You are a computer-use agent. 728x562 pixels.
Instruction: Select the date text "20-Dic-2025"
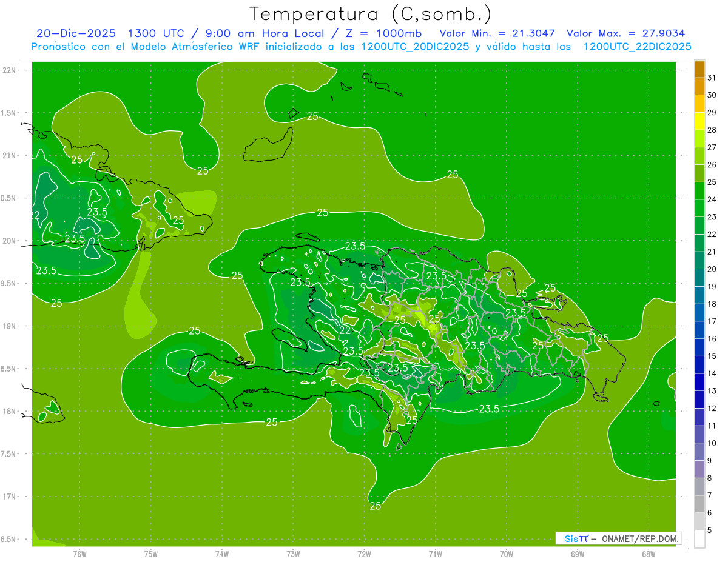pos(76,33)
